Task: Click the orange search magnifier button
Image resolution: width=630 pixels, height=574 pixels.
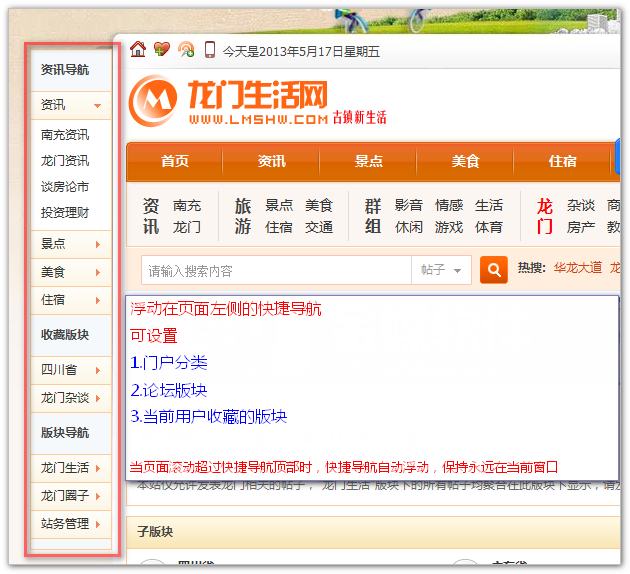Action: (493, 270)
